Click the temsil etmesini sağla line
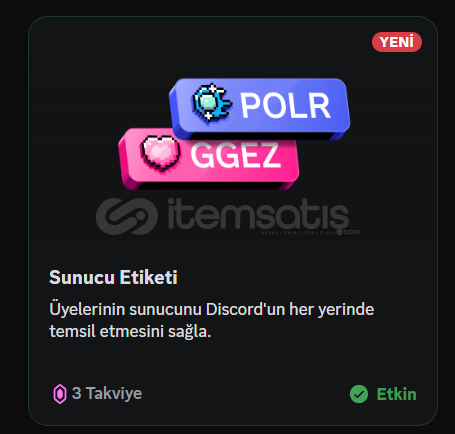 pos(130,331)
